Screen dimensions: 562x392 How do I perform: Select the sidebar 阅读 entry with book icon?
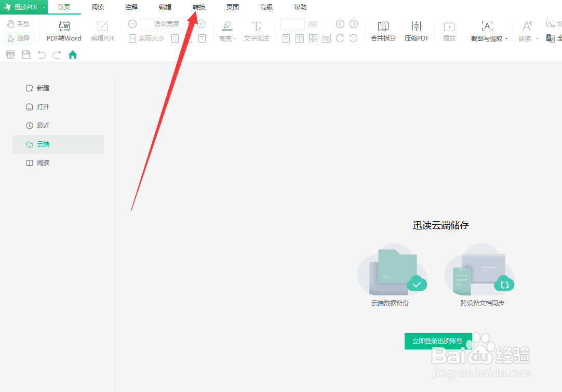(58, 163)
